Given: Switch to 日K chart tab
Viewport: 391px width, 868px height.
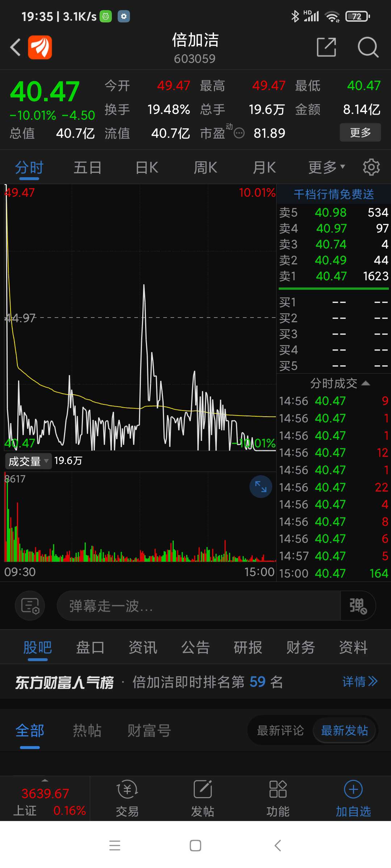Looking at the screenshot, I should coord(147,168).
